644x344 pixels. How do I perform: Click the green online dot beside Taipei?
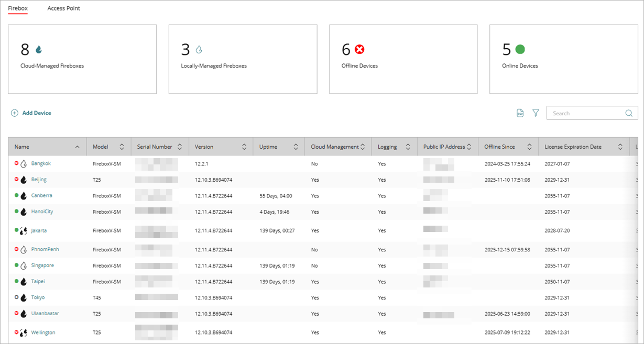[16, 281]
